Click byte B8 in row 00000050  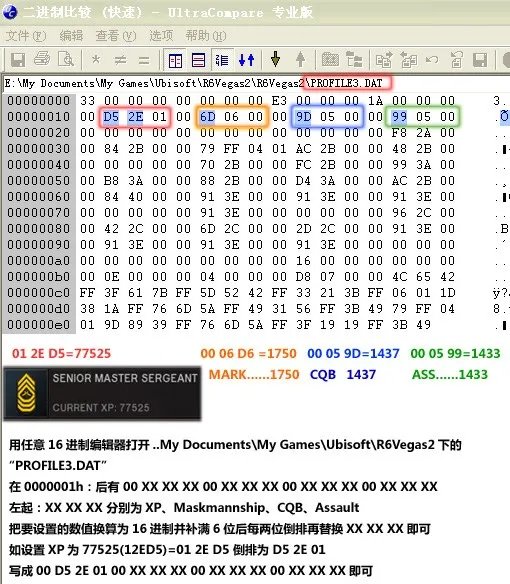(x=111, y=181)
